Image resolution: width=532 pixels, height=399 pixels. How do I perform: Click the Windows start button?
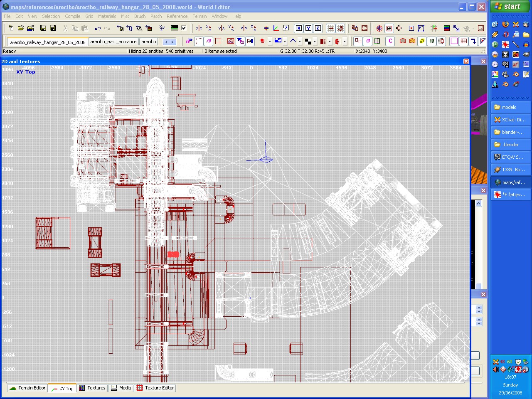508,7
